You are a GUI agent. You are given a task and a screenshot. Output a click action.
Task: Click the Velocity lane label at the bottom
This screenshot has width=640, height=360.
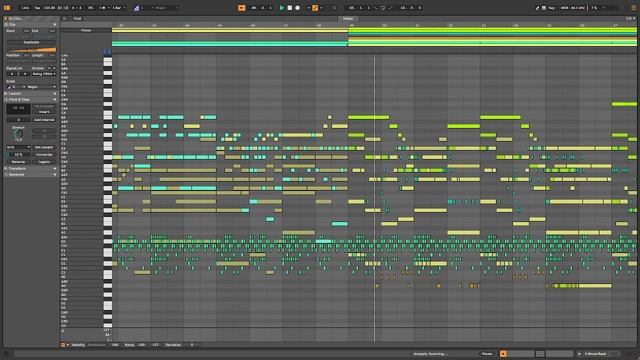(78, 345)
